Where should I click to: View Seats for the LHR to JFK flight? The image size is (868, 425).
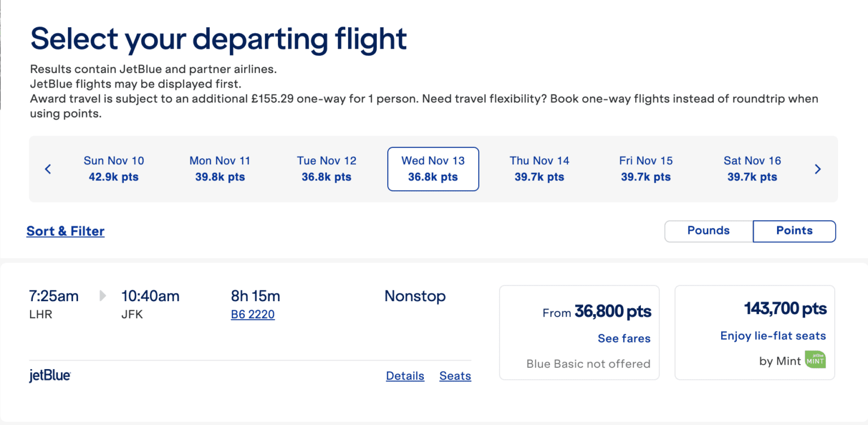(455, 375)
